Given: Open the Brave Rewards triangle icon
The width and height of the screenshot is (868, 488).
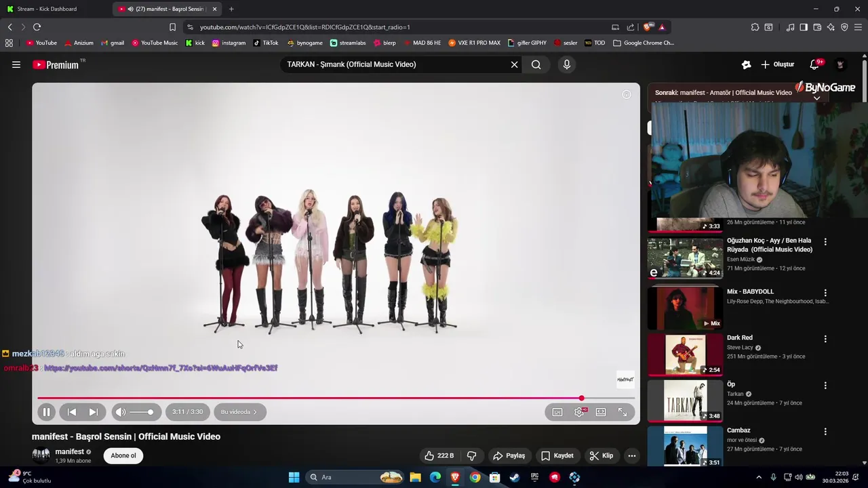Looking at the screenshot, I should 662,27.
